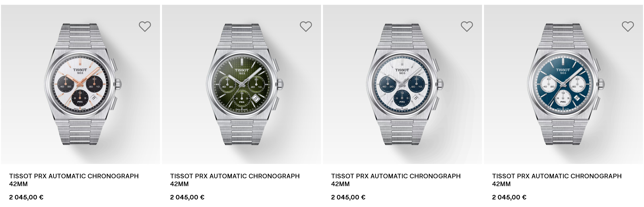Click the second product's 2 045,00 € price
This screenshot has height=207, width=644.
pos(187,197)
